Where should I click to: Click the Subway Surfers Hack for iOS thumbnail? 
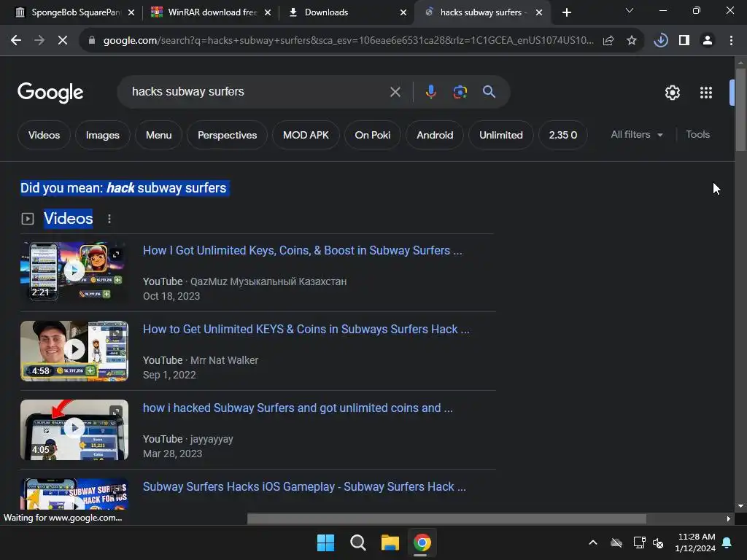click(x=74, y=494)
